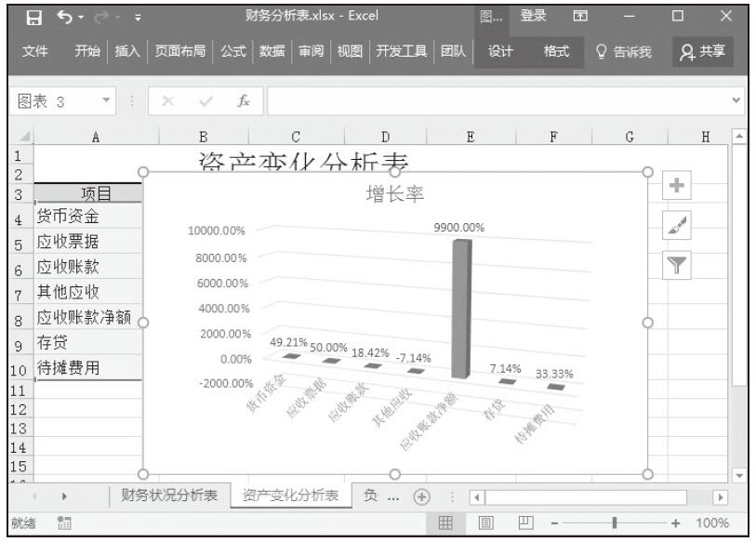The image size is (756, 542).
Task: Add a new sheet with plus icon
Action: [x=423, y=496]
